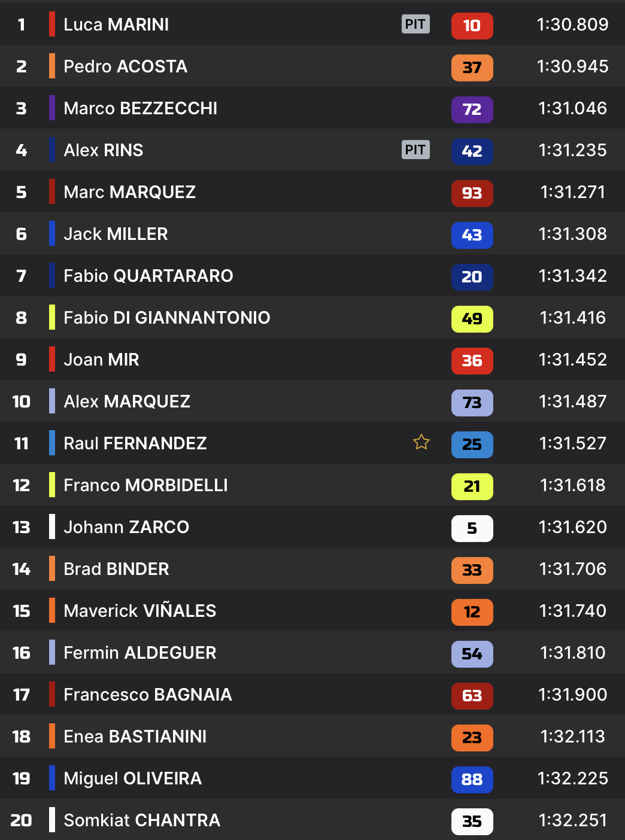The width and height of the screenshot is (625, 840).
Task: Click the blue color bar beside Jack Miller
Action: (52, 233)
